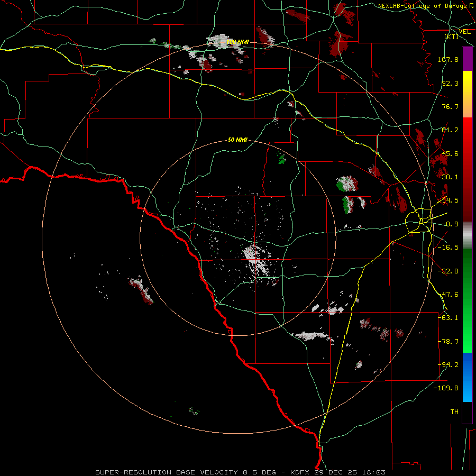Pick the dark TH segment at bar bottom

(x=467, y=412)
